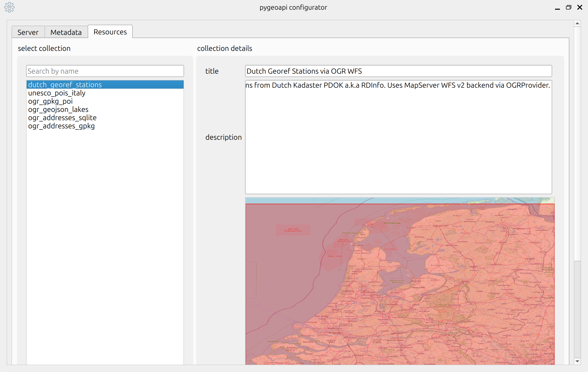Viewport: 588px width, 372px height.
Task: Switch to the Server tab
Action: pyautogui.click(x=28, y=32)
